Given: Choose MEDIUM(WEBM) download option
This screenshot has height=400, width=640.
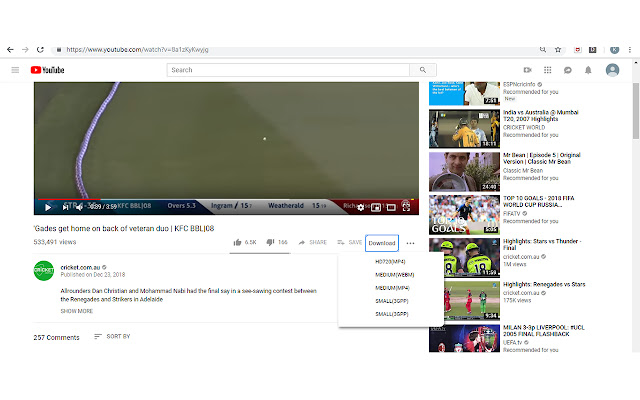Looking at the screenshot, I should tap(395, 275).
